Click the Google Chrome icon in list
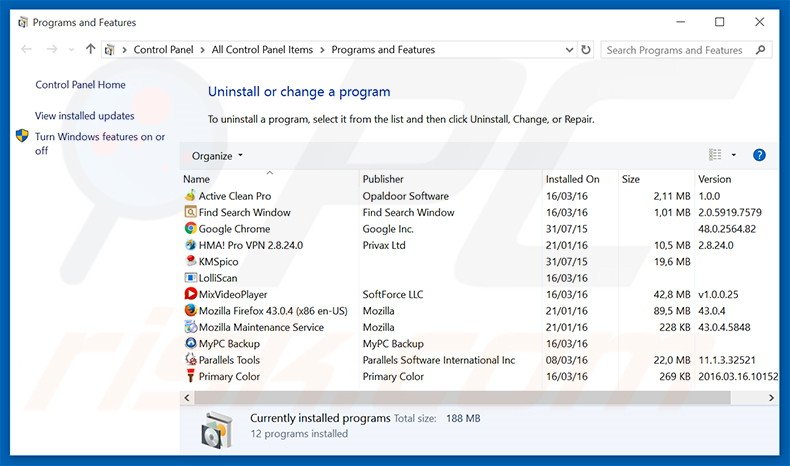Screen dimensions: 790x466 click(190, 228)
